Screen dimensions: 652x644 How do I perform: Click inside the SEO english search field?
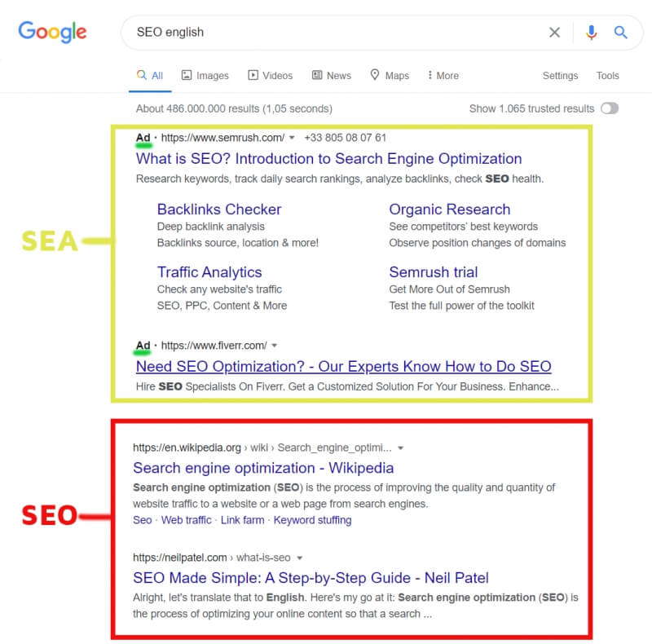pos(333,33)
